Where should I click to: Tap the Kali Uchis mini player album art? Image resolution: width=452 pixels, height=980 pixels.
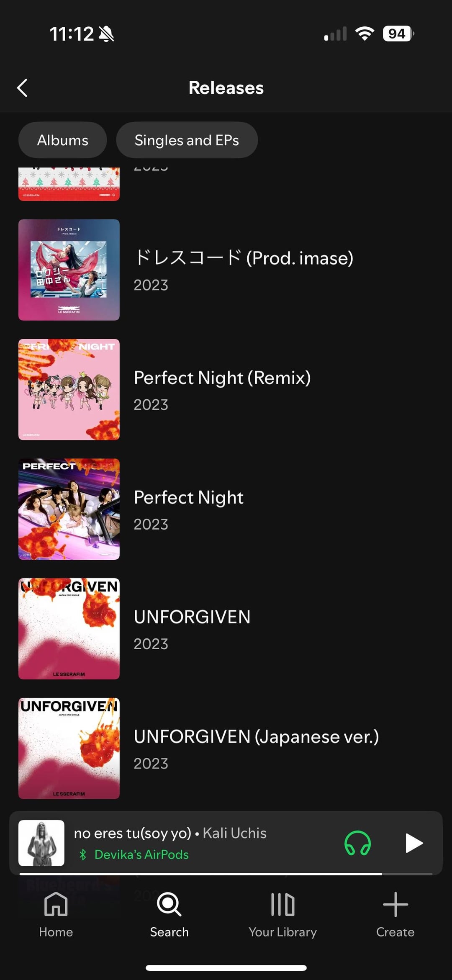pyautogui.click(x=41, y=843)
